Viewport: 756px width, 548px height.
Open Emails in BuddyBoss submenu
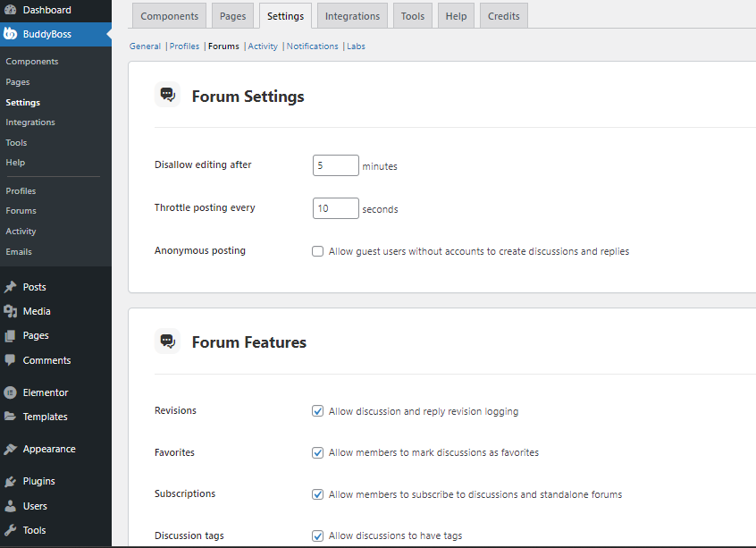[19, 252]
